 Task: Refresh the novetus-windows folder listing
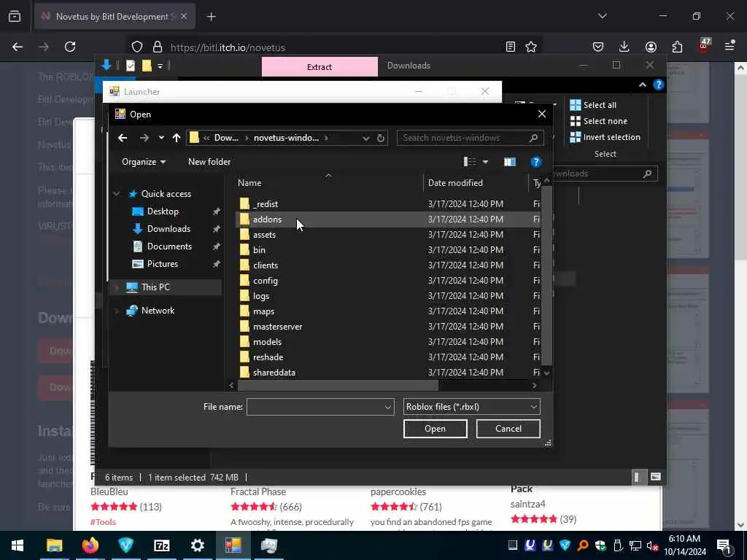point(381,138)
